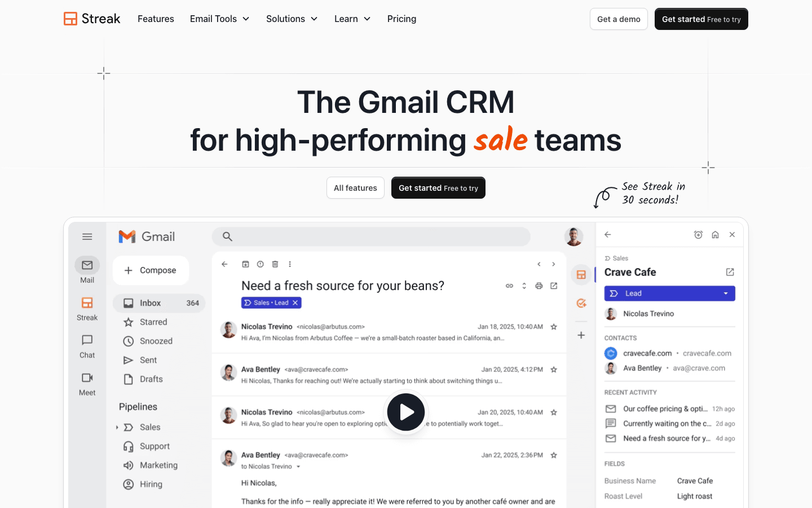Remove the Sales Lead tag from email
Screen dimensions: 812x508
pos(295,303)
